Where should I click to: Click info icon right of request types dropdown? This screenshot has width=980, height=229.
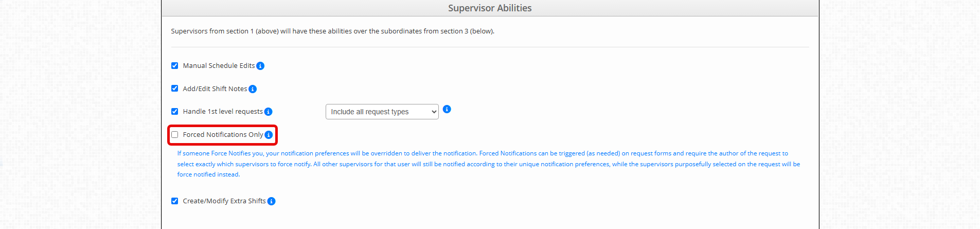[447, 109]
